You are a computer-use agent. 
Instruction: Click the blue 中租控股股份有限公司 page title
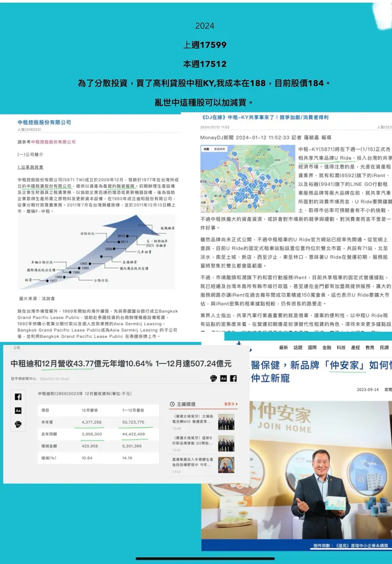tap(44, 122)
